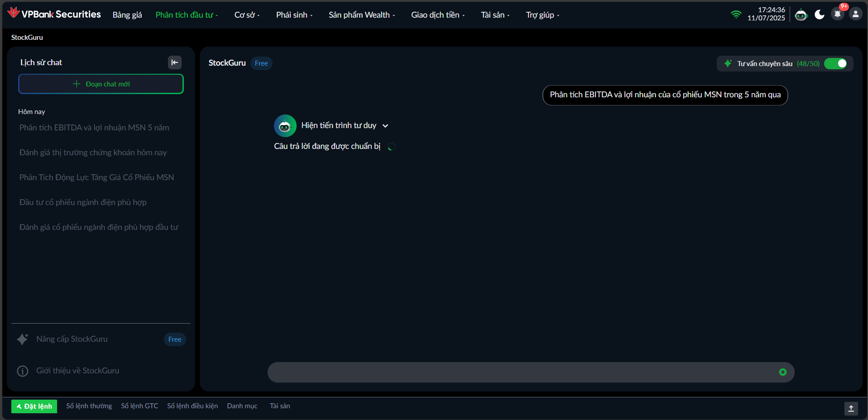The width and height of the screenshot is (868, 420).
Task: Go to the Bảng giá page
Action: [x=127, y=15]
